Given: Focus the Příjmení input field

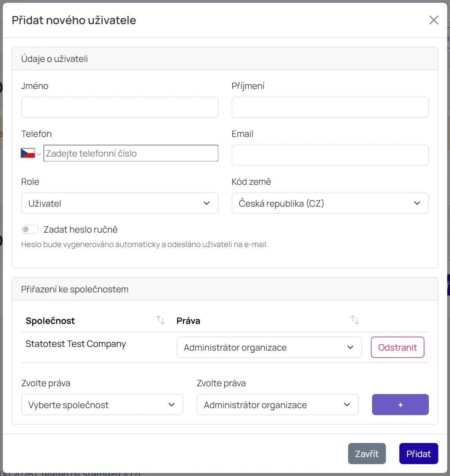Looking at the screenshot, I should click(330, 108).
